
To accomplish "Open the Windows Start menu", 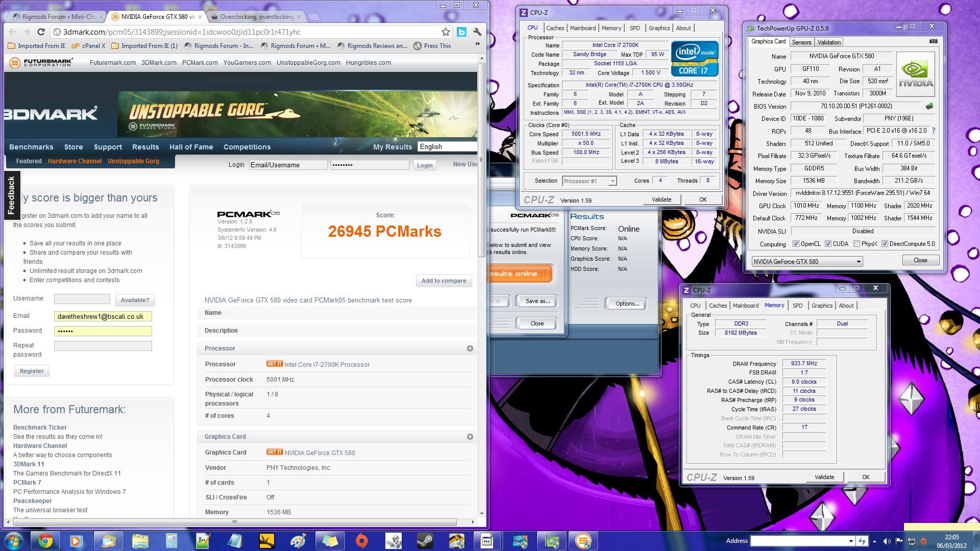I will [x=14, y=540].
